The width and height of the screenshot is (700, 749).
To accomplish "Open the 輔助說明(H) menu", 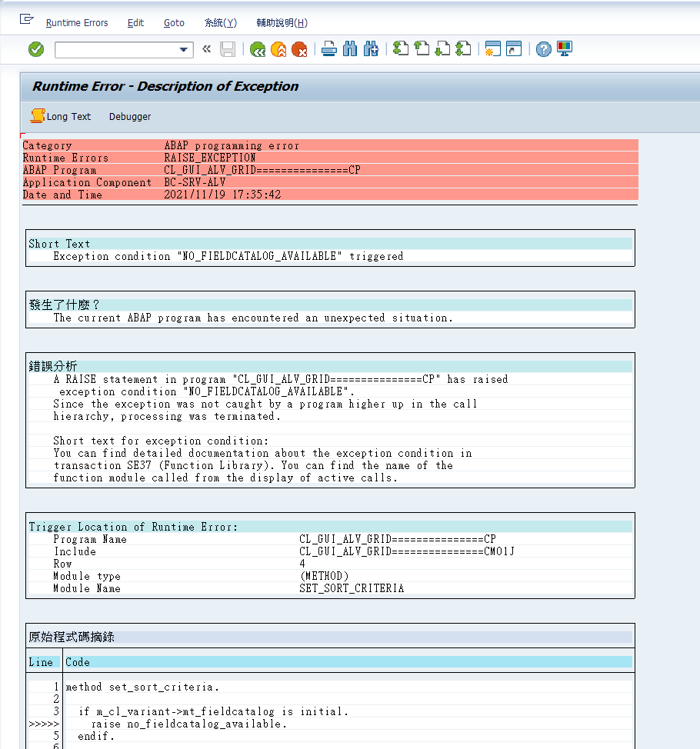I will click(282, 23).
